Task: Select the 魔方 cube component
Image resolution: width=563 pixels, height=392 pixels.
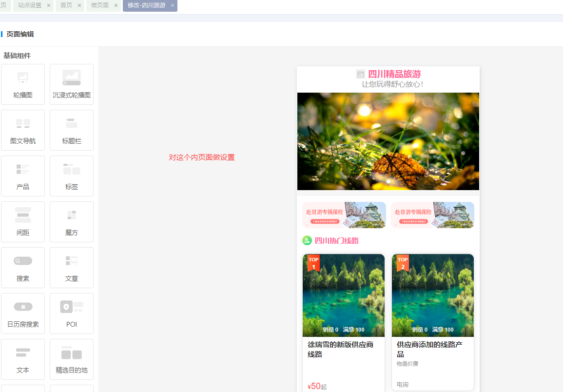Action: click(x=72, y=221)
